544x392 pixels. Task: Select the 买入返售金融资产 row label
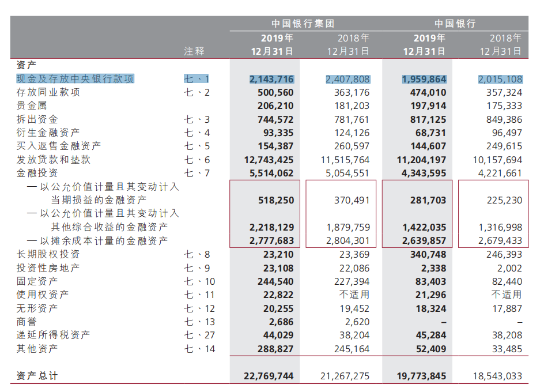tap(59, 146)
